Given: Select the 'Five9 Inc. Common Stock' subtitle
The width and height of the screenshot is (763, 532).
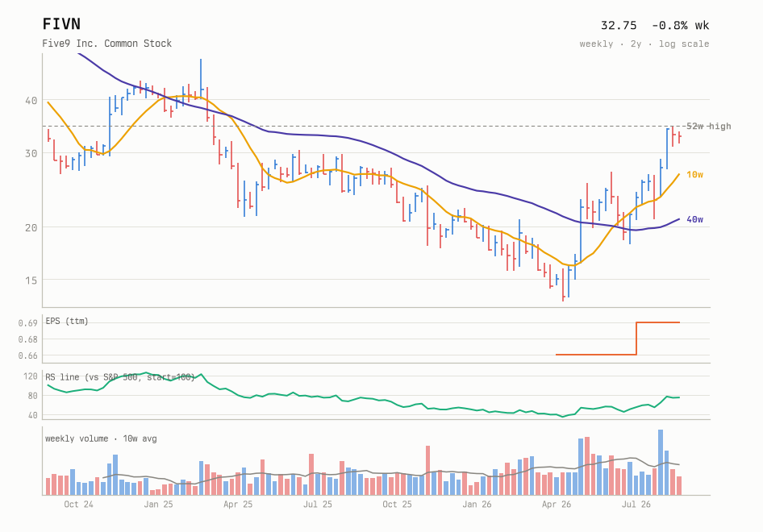Looking at the screenshot, I should [106, 44].
